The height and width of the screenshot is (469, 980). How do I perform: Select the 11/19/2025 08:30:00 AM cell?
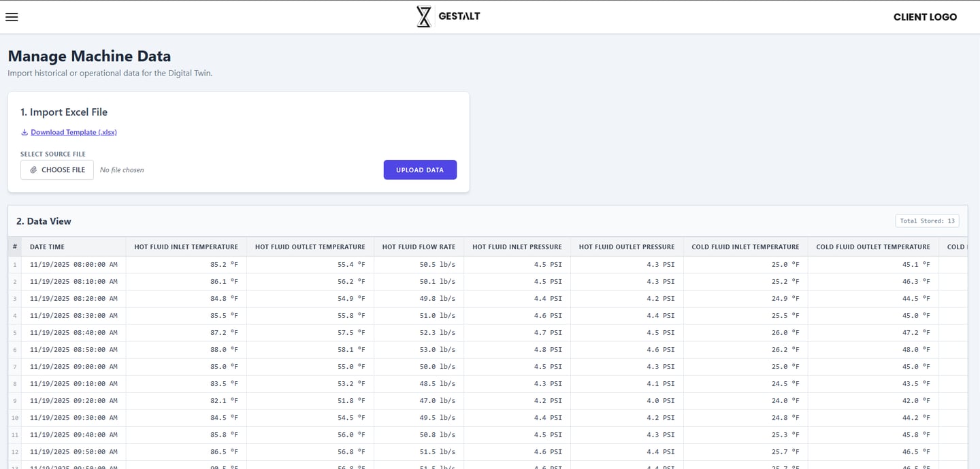pos(73,315)
